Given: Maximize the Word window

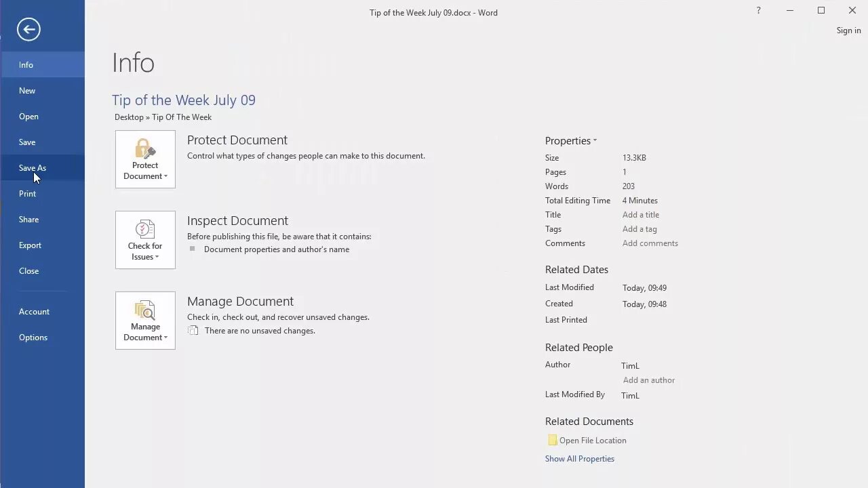Looking at the screenshot, I should pos(821,11).
